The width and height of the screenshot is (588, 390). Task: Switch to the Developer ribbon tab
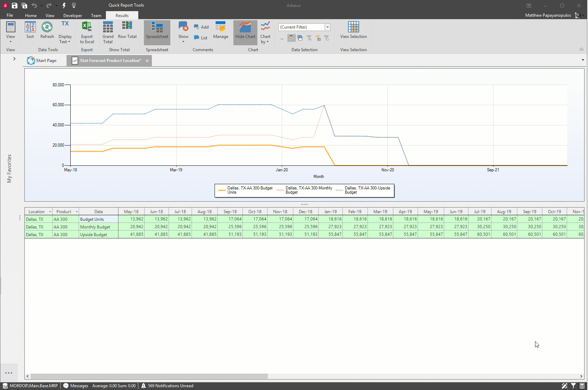72,16
